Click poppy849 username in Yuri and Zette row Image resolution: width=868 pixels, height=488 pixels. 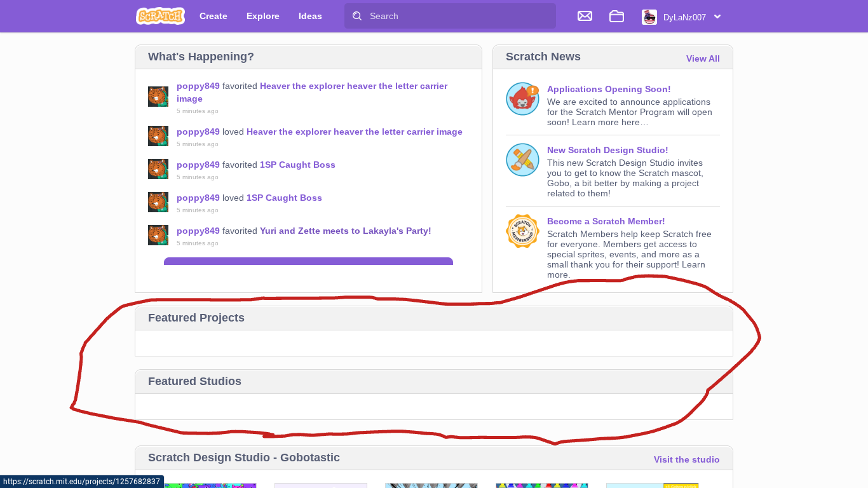point(198,231)
